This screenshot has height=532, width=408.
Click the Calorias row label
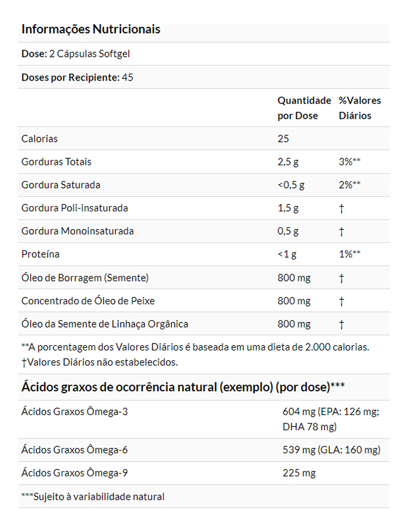click(x=40, y=139)
